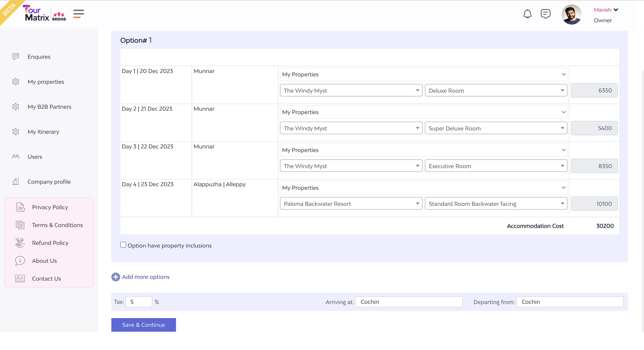Click the Company profile building icon
This screenshot has width=644, height=350.
point(15,181)
